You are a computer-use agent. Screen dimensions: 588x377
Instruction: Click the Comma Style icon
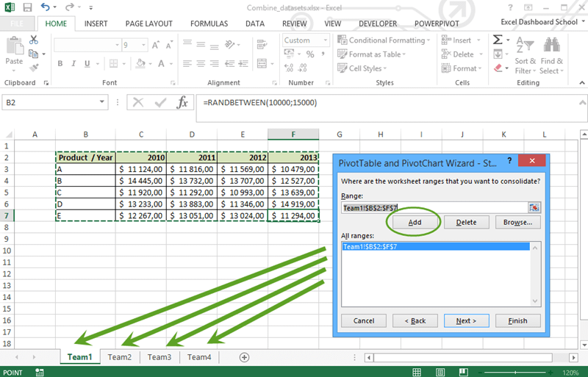coord(323,54)
